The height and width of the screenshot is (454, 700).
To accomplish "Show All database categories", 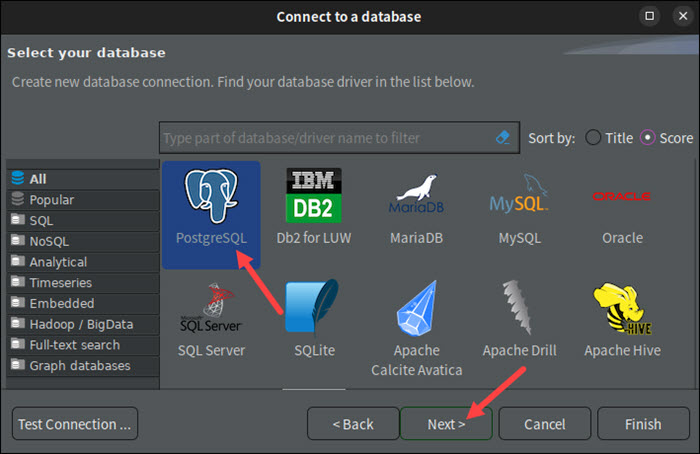I will point(83,179).
